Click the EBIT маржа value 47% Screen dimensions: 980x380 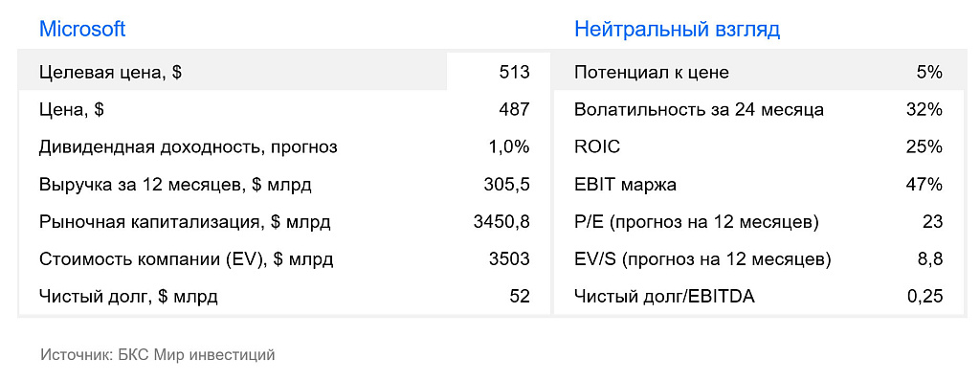(x=924, y=185)
